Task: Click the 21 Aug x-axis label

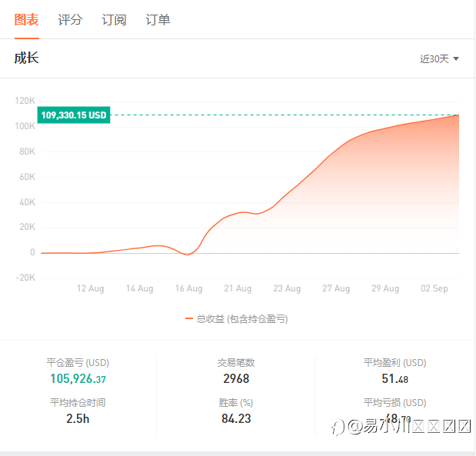Action: (x=238, y=288)
